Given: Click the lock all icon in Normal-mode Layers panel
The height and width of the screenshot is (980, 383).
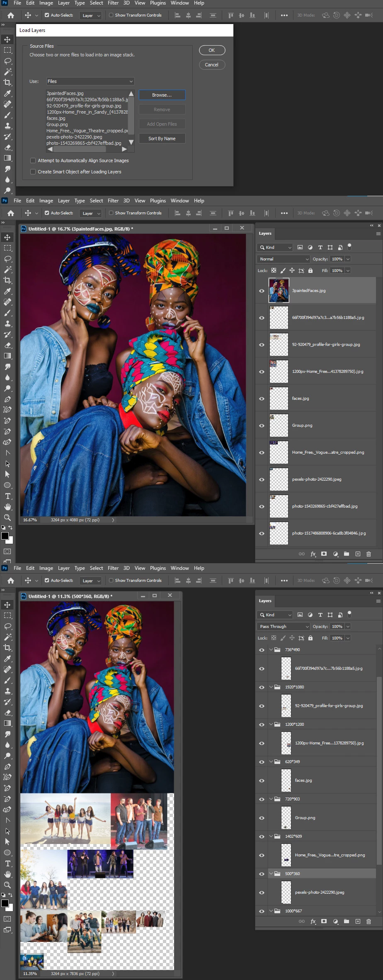Looking at the screenshot, I should pos(310,270).
